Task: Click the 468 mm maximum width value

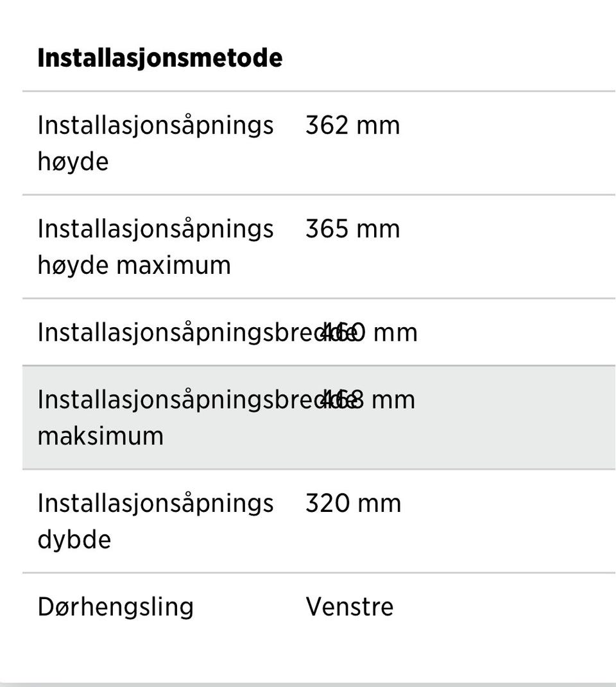Action: point(368,400)
